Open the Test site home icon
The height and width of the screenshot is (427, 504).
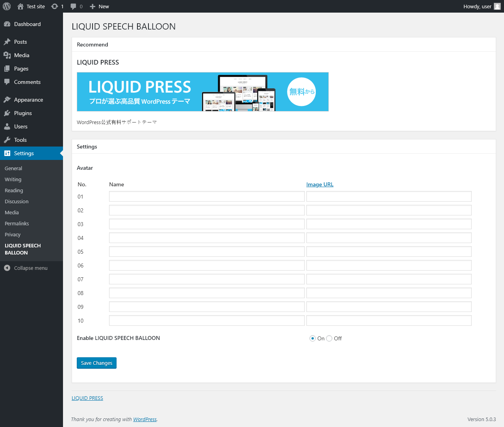[x=20, y=6]
